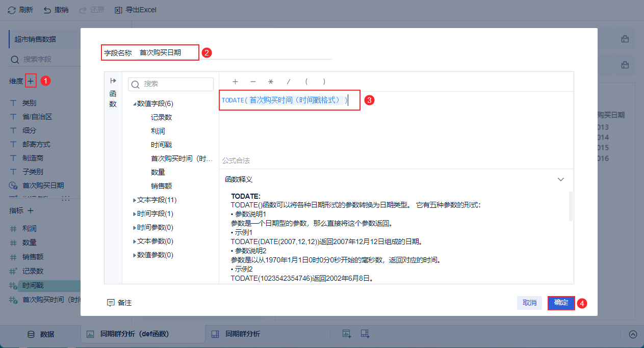Click the function description scrollbar
The image size is (644, 348).
pyautogui.click(x=571, y=206)
